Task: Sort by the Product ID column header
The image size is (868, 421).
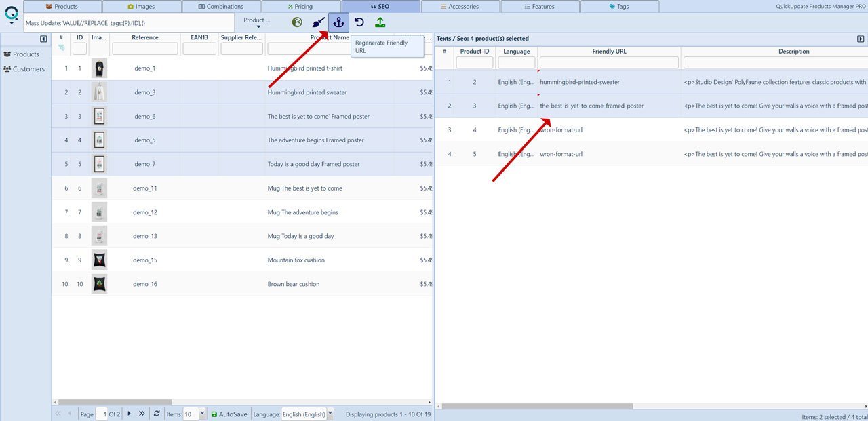Action: point(475,52)
